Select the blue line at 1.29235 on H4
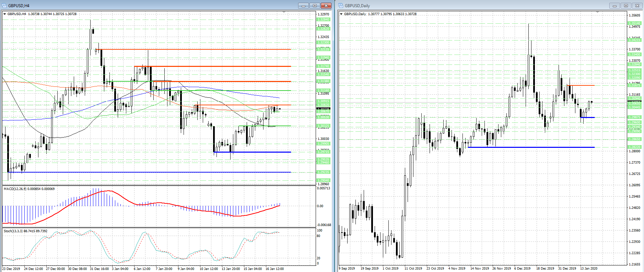Screen dimensions: 644x272 click(149, 172)
